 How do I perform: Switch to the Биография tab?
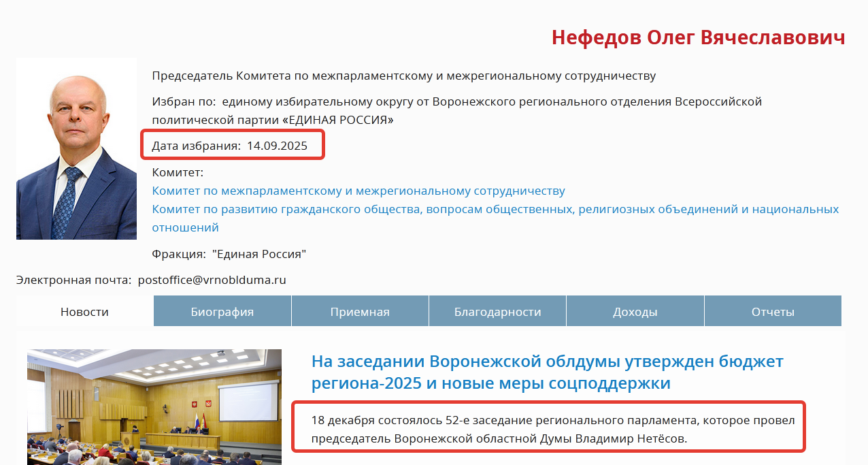[x=222, y=312]
